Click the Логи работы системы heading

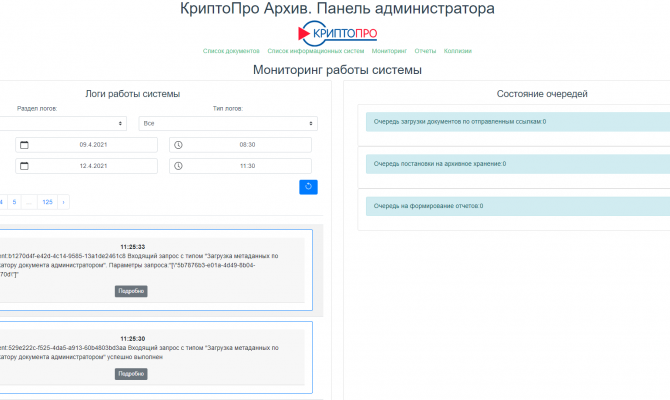pos(132,94)
